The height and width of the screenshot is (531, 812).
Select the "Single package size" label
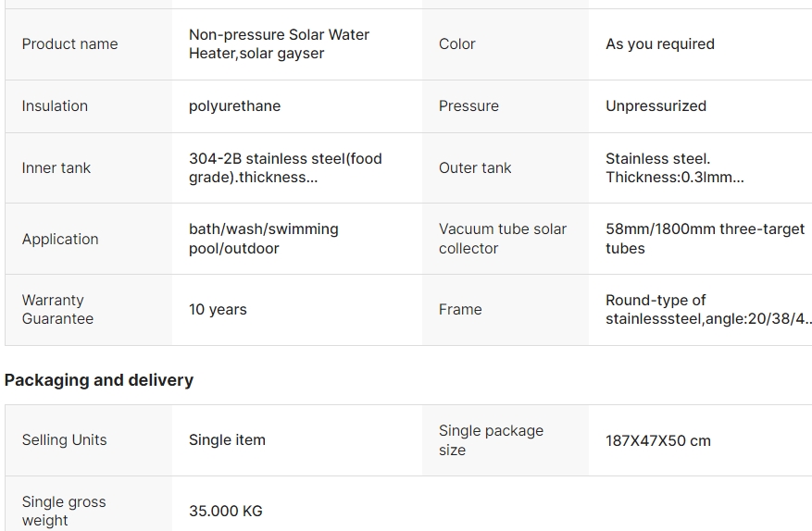point(491,440)
